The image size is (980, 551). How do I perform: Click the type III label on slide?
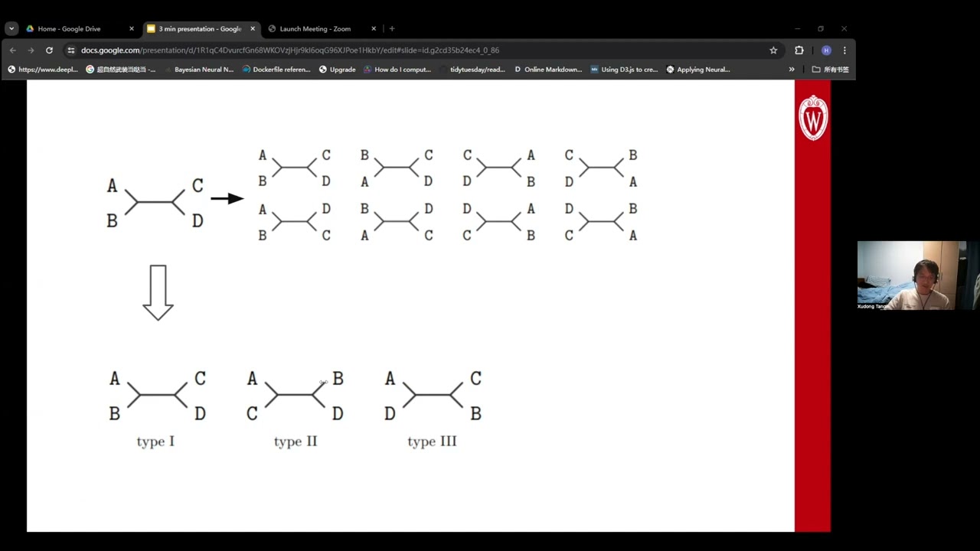pyautogui.click(x=432, y=442)
